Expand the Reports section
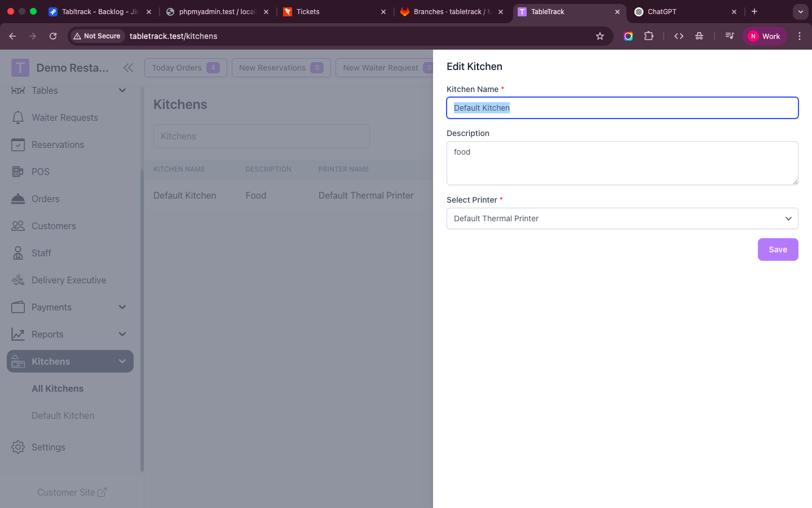 click(x=122, y=334)
